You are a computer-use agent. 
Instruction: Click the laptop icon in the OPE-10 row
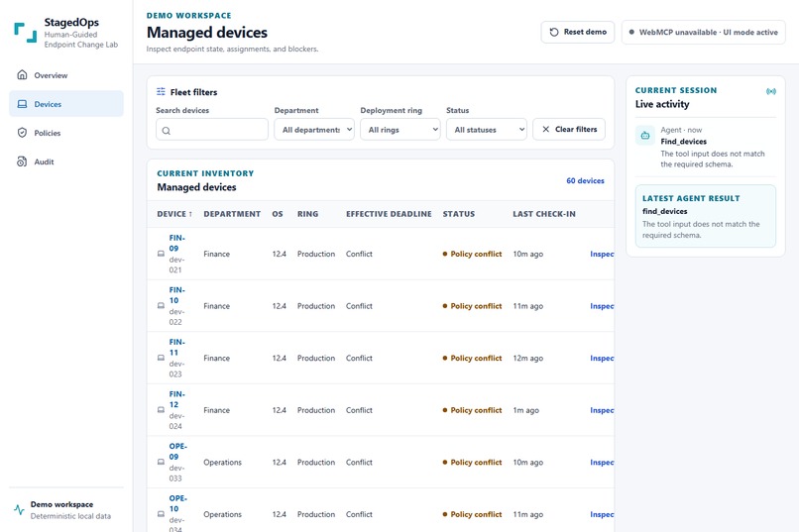coord(161,514)
